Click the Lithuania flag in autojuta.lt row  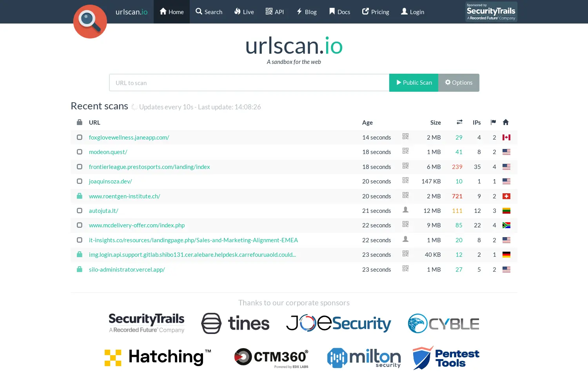coord(506,211)
